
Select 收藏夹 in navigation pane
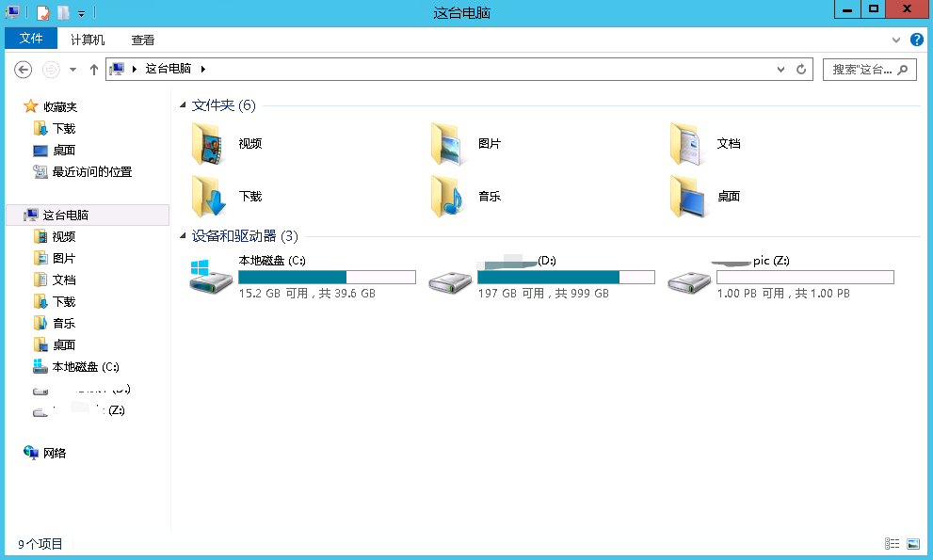tap(51, 107)
